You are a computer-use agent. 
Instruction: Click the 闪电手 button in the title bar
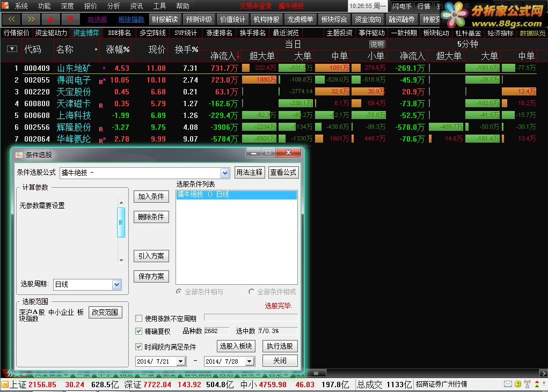point(402,6)
